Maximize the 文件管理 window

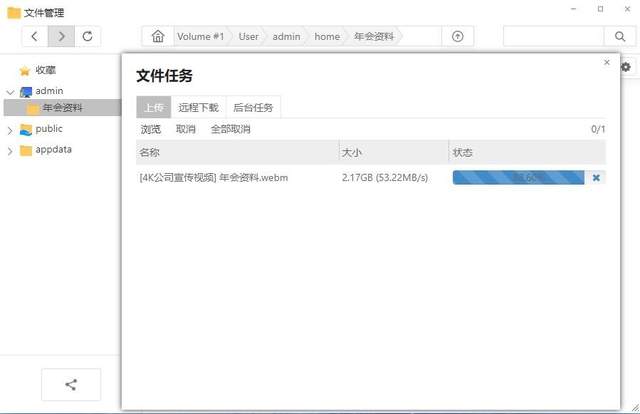[600, 9]
